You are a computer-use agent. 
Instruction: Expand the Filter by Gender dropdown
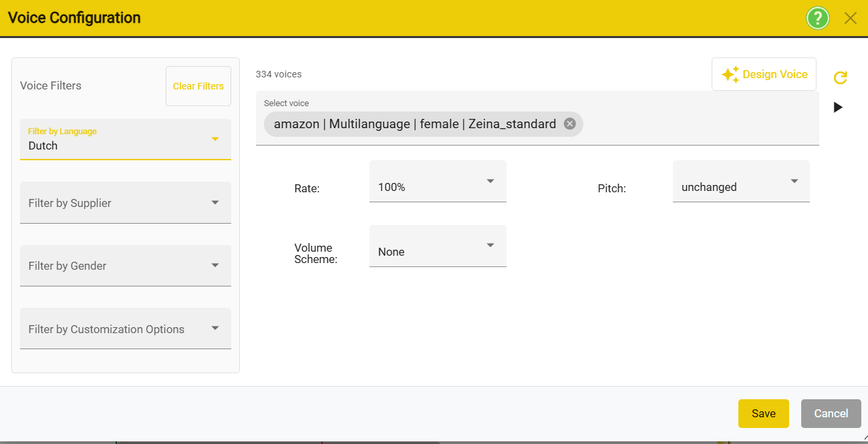[126, 266]
